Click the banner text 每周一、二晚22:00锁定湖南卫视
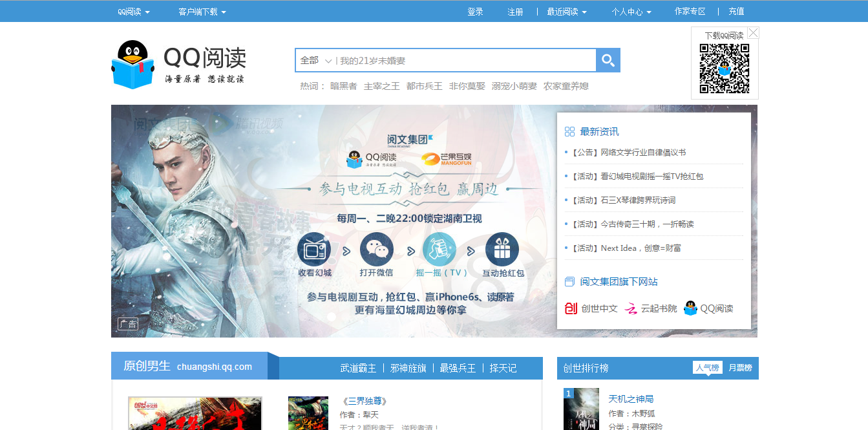 click(409, 219)
